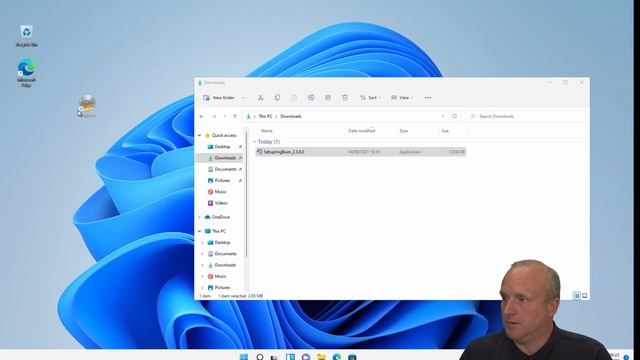
Task: Expand address bar history dropdown
Action: pyautogui.click(x=443, y=116)
